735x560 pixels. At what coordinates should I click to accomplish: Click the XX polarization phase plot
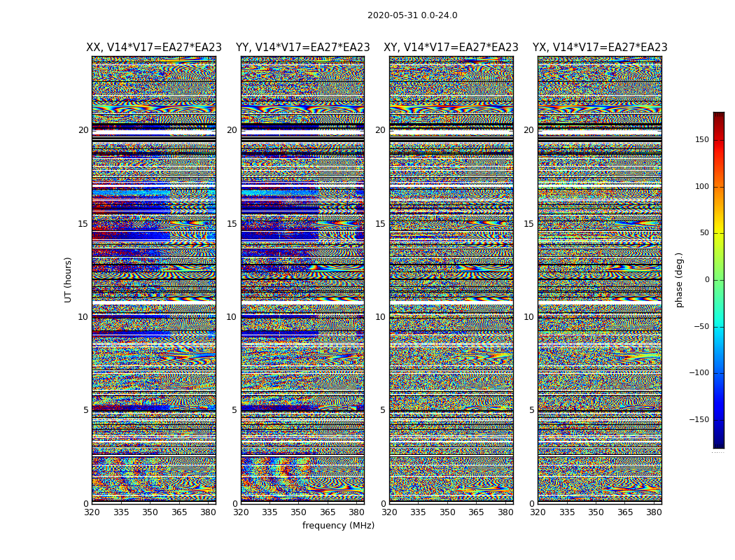pyautogui.click(x=154, y=280)
